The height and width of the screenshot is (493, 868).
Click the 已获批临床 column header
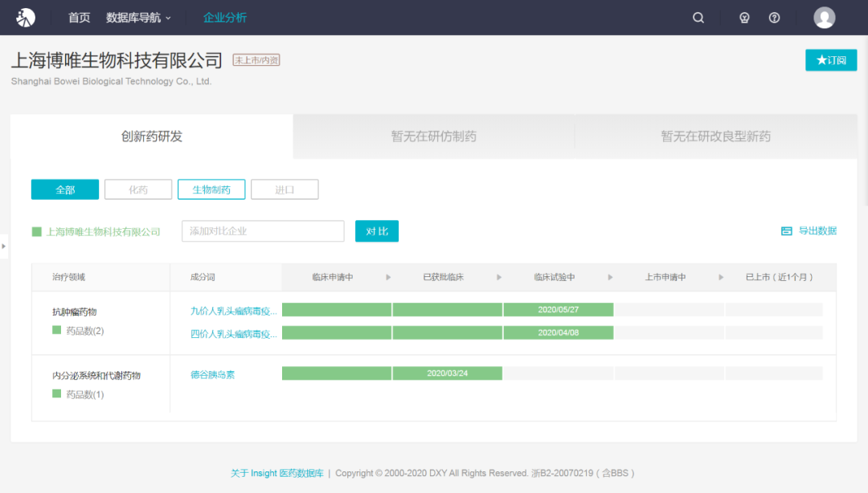pos(444,277)
